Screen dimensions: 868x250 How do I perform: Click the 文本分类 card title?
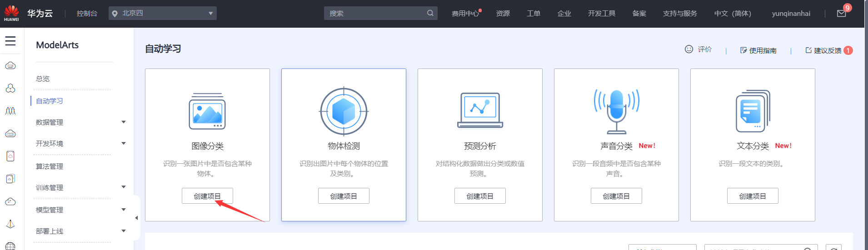(x=753, y=146)
